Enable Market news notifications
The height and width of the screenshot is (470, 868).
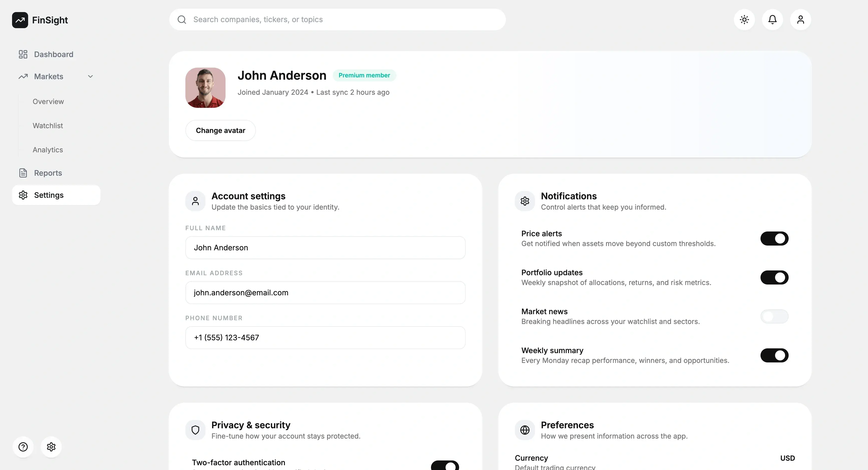pyautogui.click(x=774, y=316)
